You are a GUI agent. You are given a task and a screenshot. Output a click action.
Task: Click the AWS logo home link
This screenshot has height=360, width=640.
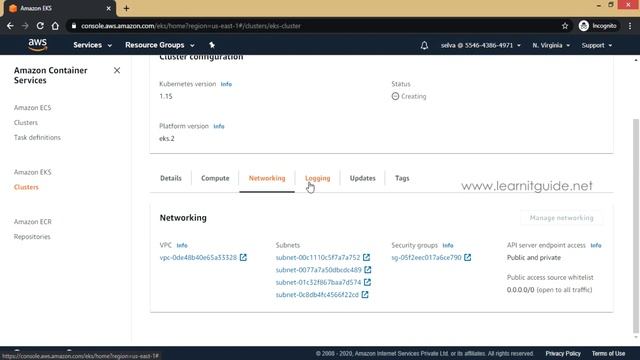[x=38, y=45]
